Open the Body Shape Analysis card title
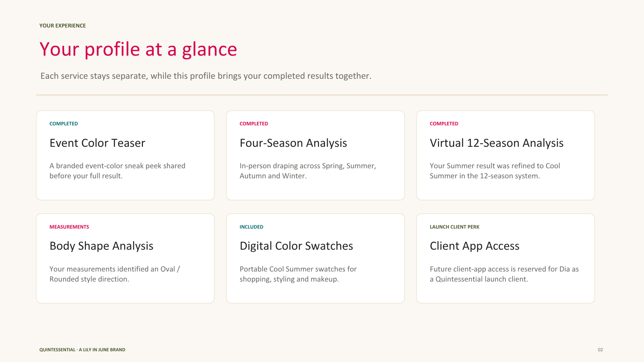The height and width of the screenshot is (362, 644). click(101, 246)
